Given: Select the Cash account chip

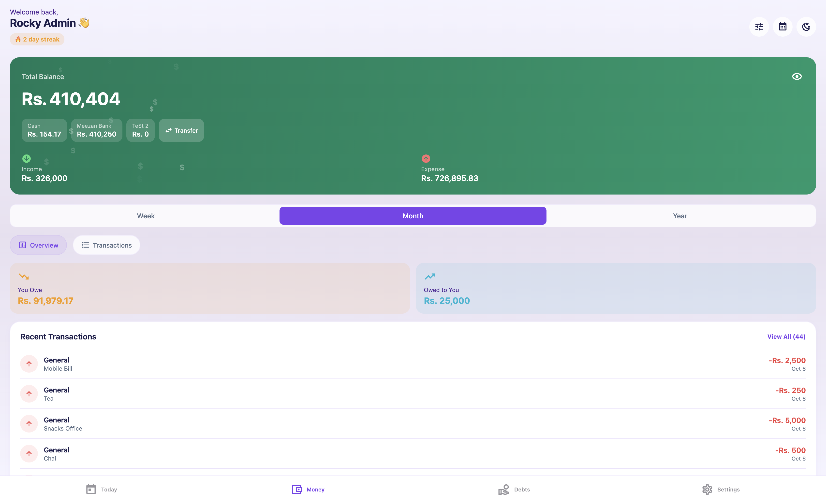Looking at the screenshot, I should point(44,130).
